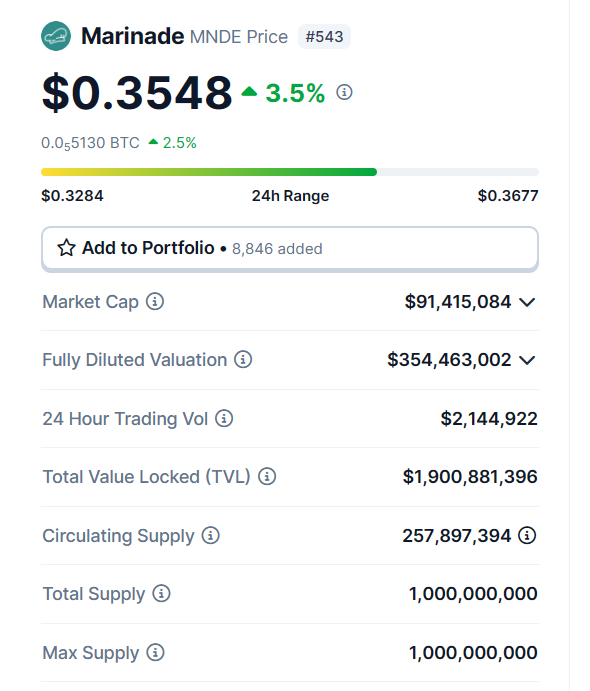Click the 257,897,394 circulating supply value
Viewport: 590px width, 691px height.
pos(456,536)
